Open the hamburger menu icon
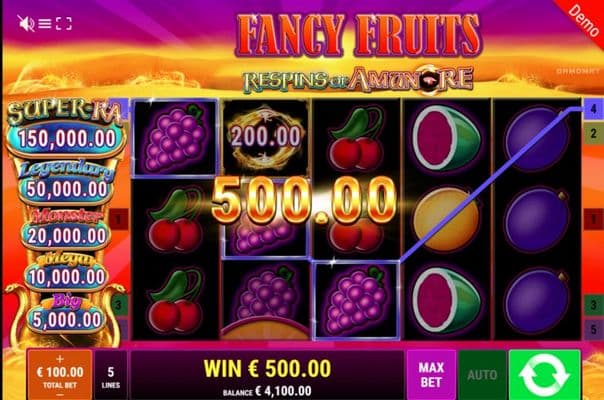Image resolution: width=604 pixels, height=400 pixels. [x=45, y=24]
